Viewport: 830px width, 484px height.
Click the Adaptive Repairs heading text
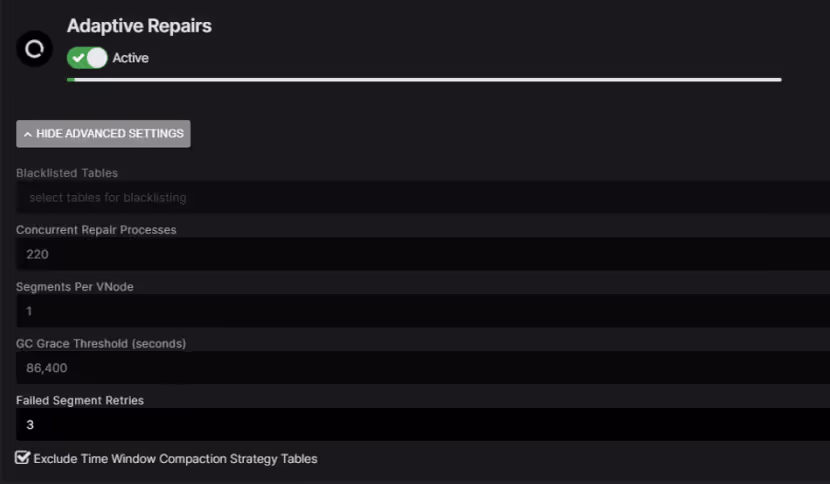[139, 26]
